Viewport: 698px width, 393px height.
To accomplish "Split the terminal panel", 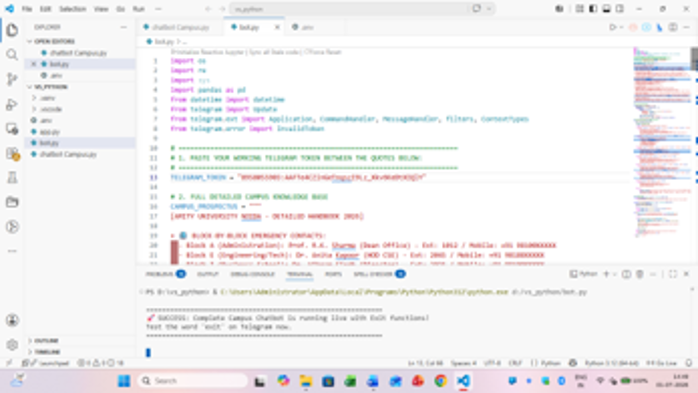I will 626,274.
